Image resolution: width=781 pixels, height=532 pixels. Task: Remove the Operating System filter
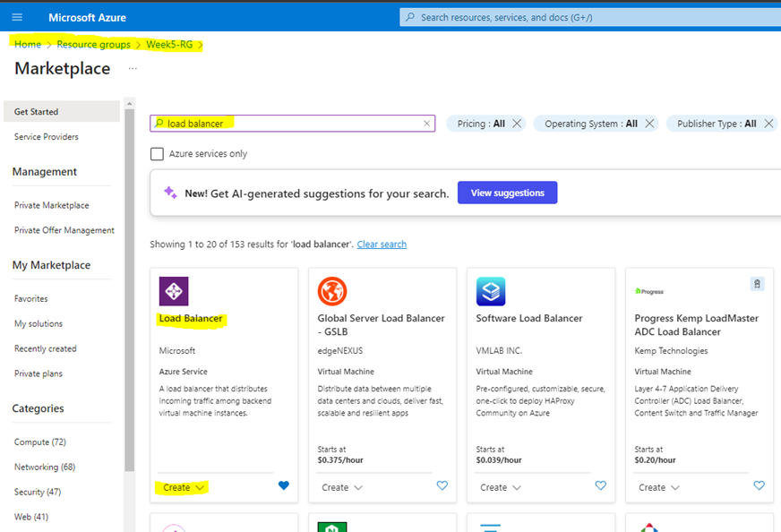coord(649,124)
